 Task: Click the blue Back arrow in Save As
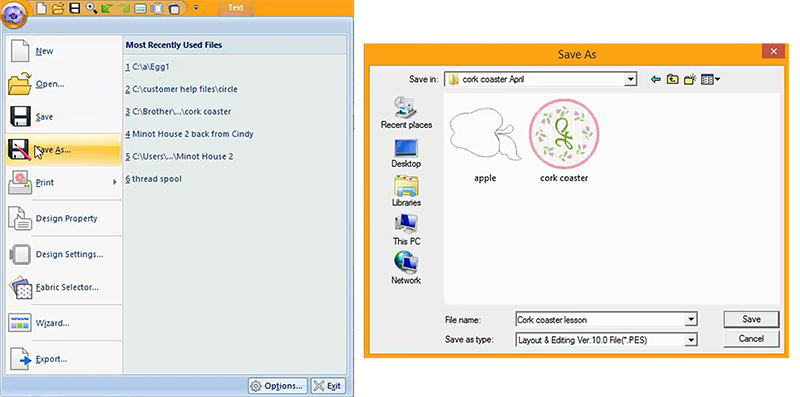point(656,79)
